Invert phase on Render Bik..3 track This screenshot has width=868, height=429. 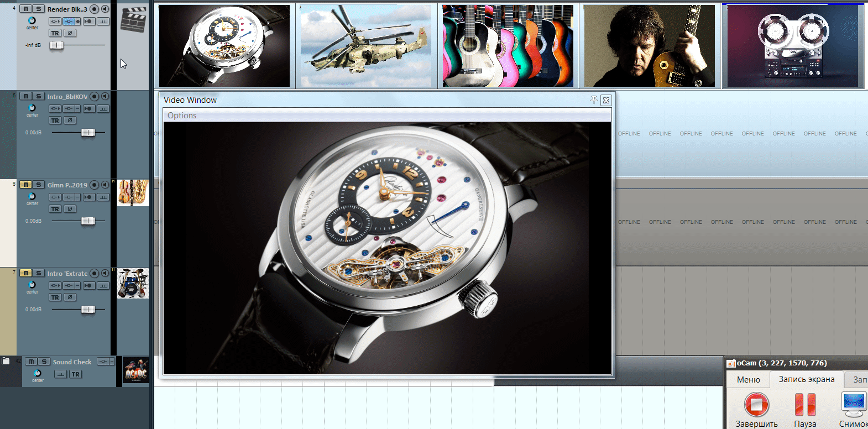tap(70, 33)
